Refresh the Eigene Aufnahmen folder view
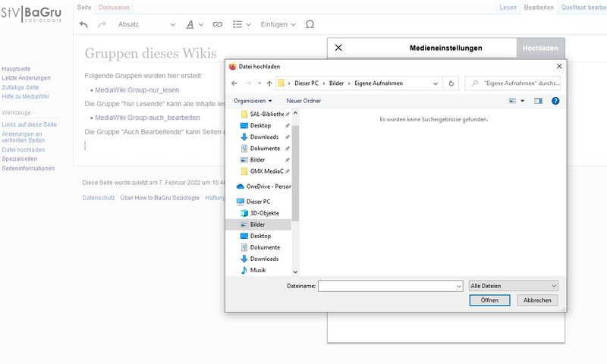 (x=451, y=83)
